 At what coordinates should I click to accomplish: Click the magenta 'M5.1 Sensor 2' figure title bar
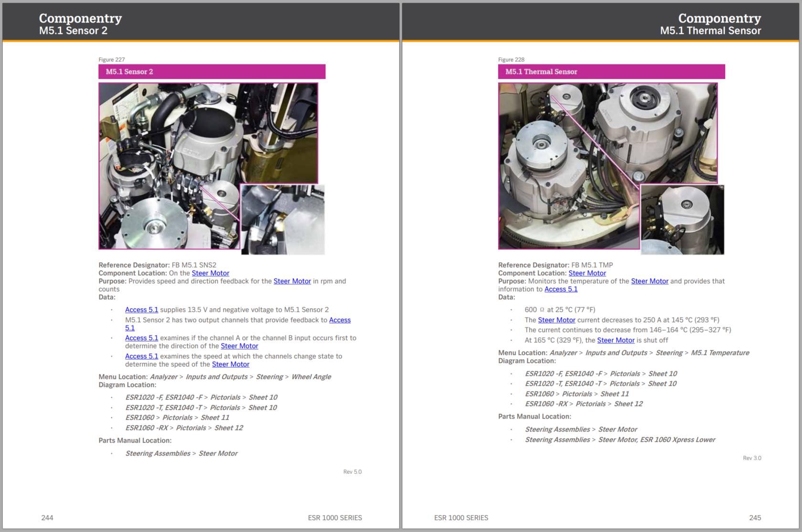coord(212,72)
